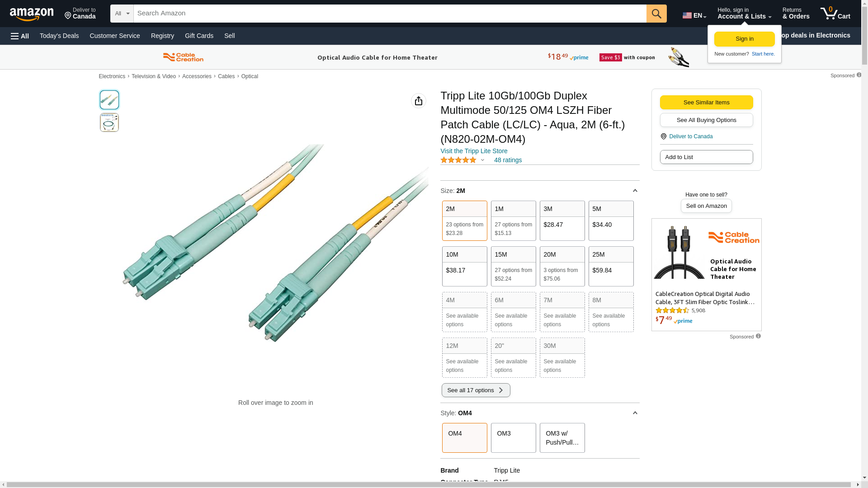Select the OM3 style option
This screenshot has width=868, height=488.
click(x=513, y=437)
